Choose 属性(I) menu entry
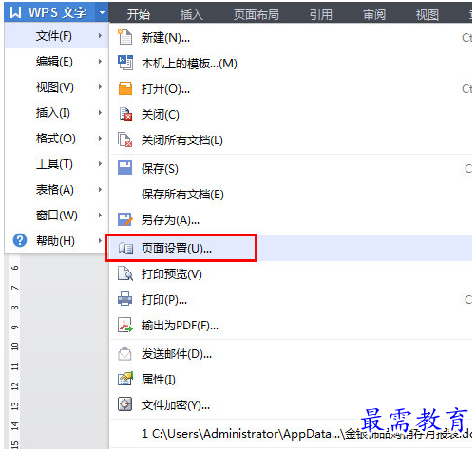This screenshot has width=476, height=450. tap(291, 379)
